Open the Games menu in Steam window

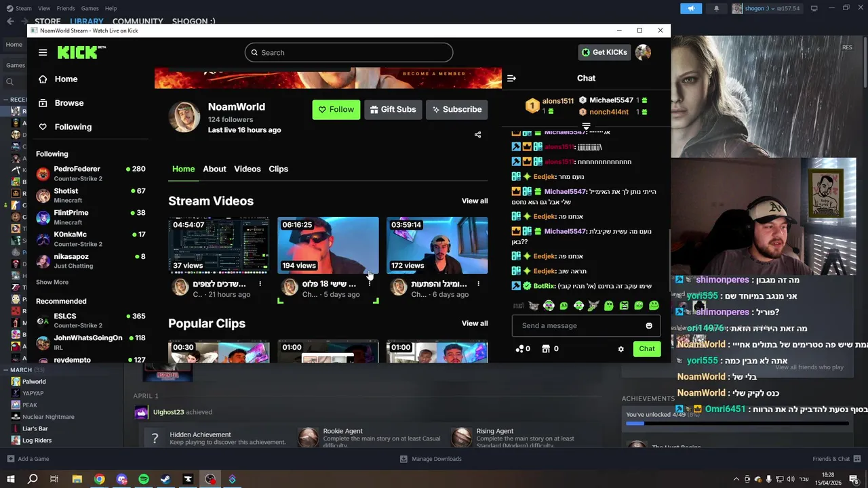click(x=90, y=8)
